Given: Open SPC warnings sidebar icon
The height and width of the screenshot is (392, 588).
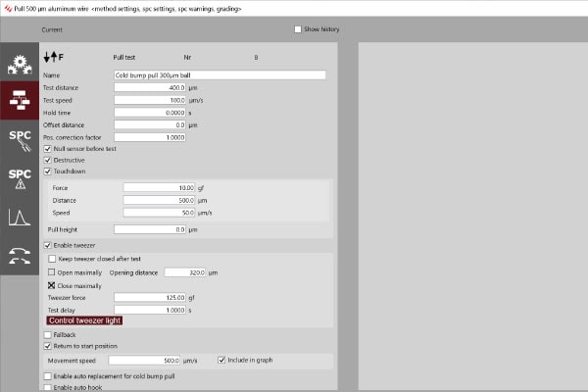Looking at the screenshot, I should [x=20, y=178].
